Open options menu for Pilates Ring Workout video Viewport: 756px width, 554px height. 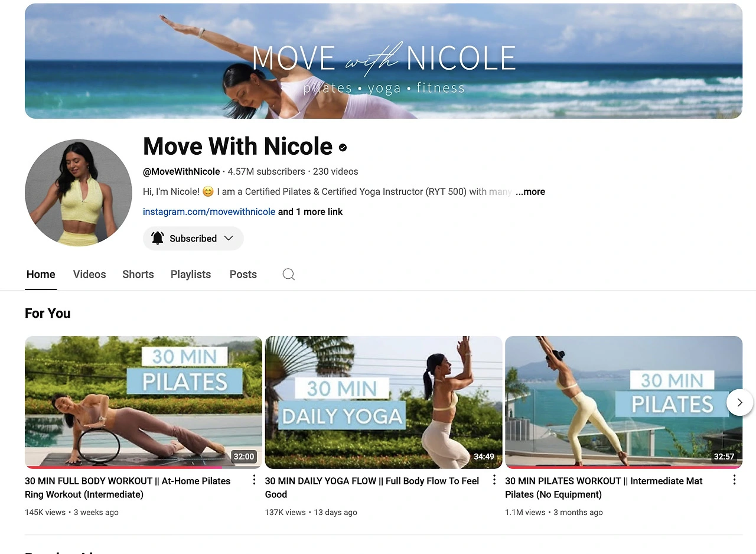255,480
